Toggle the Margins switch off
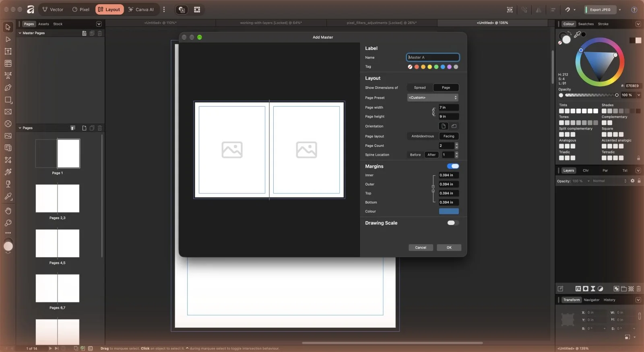 click(x=453, y=166)
